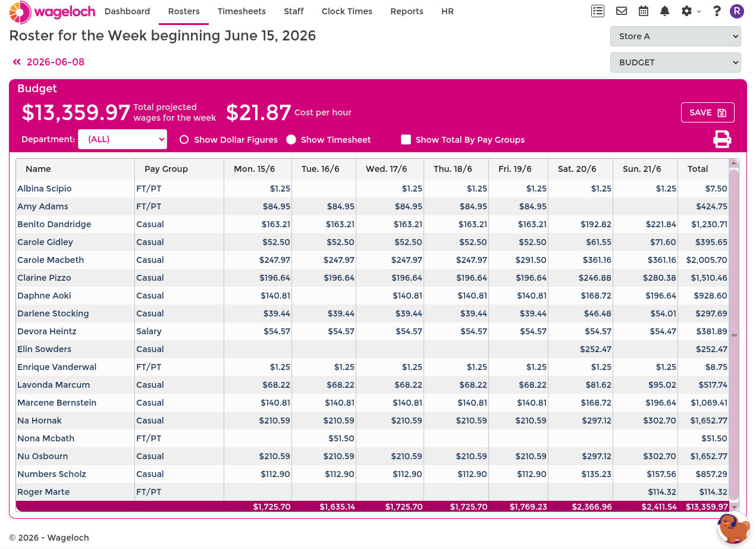Image resolution: width=756 pixels, height=549 pixels.
Task: Open Amy Adams staff link
Action: [43, 206]
